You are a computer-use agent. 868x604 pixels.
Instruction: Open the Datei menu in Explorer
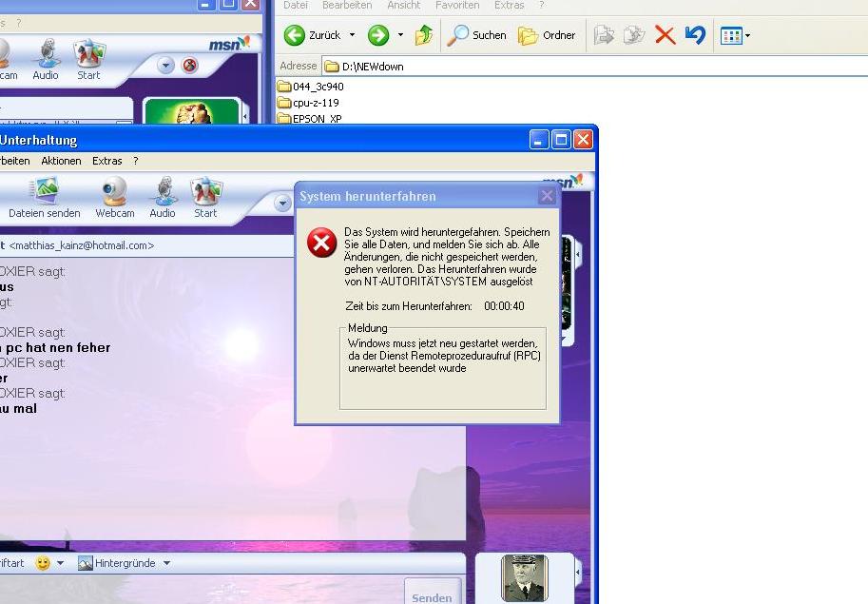pos(295,5)
